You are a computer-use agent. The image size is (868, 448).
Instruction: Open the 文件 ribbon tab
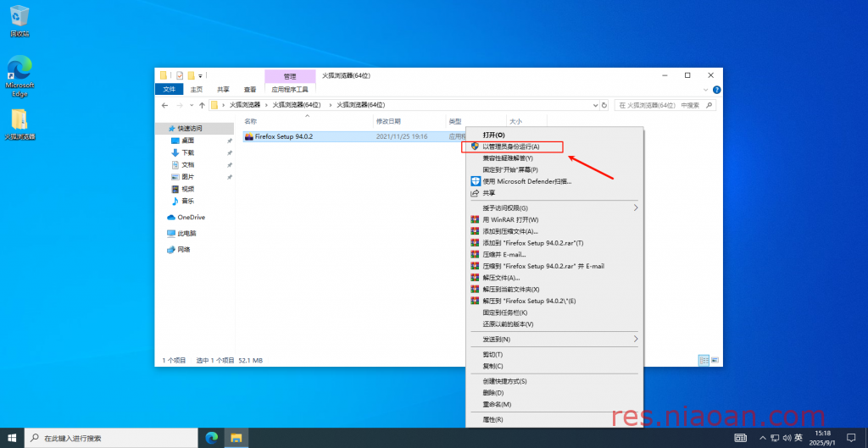point(170,89)
